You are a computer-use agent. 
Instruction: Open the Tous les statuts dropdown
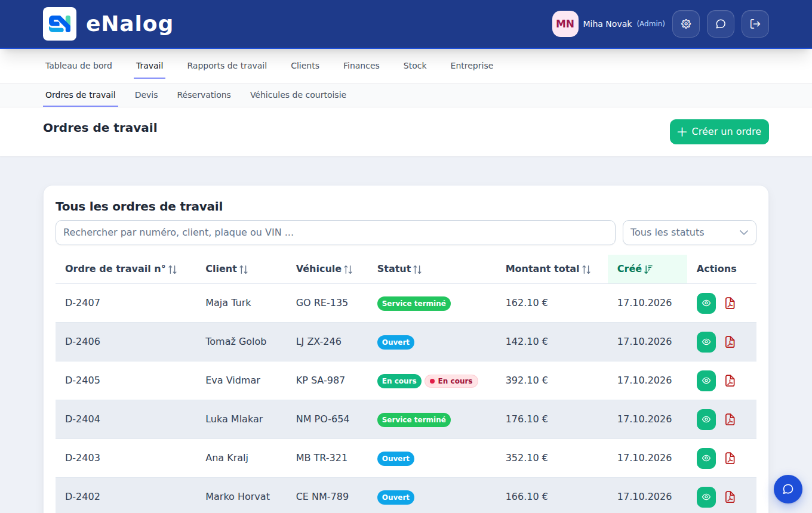pyautogui.click(x=690, y=233)
